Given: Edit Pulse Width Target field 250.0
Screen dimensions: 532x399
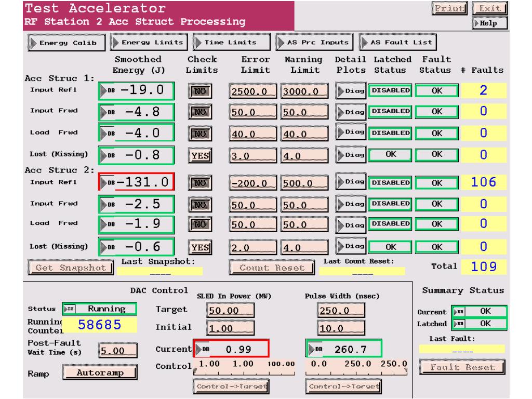Looking at the screenshot, I should (341, 310).
